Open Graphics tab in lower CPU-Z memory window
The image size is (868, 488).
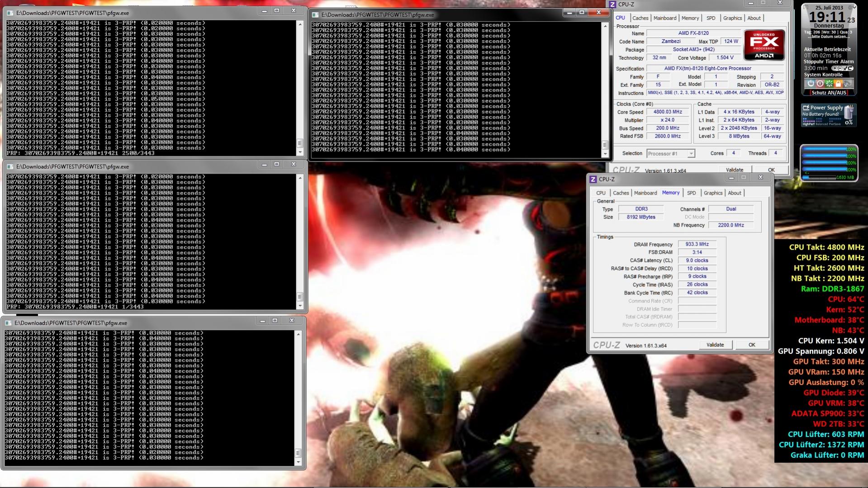(x=713, y=193)
